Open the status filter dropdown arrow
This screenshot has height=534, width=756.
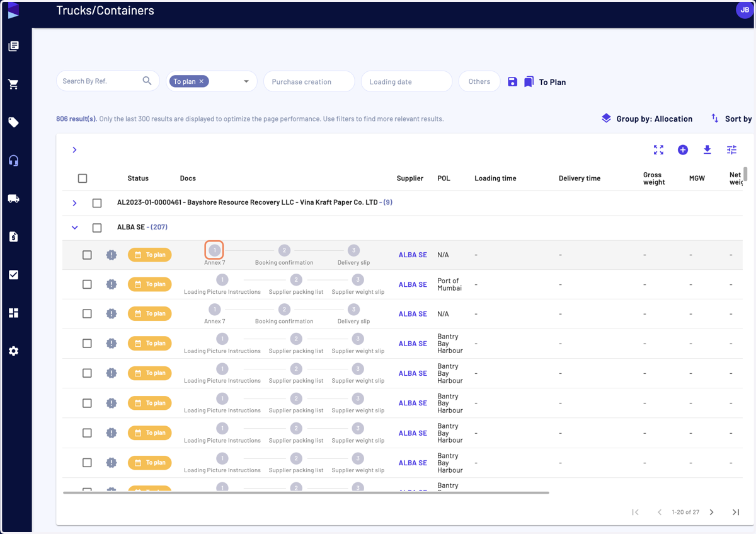pyautogui.click(x=246, y=81)
